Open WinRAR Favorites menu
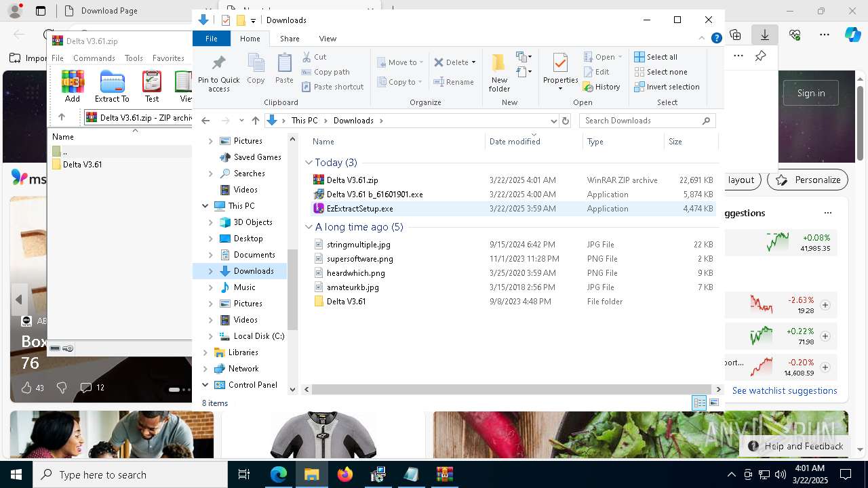 [168, 58]
